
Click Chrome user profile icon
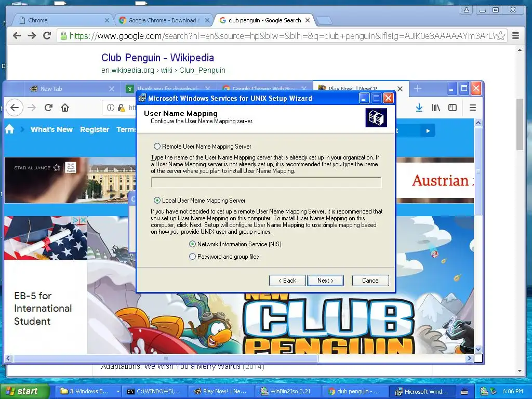467,10
